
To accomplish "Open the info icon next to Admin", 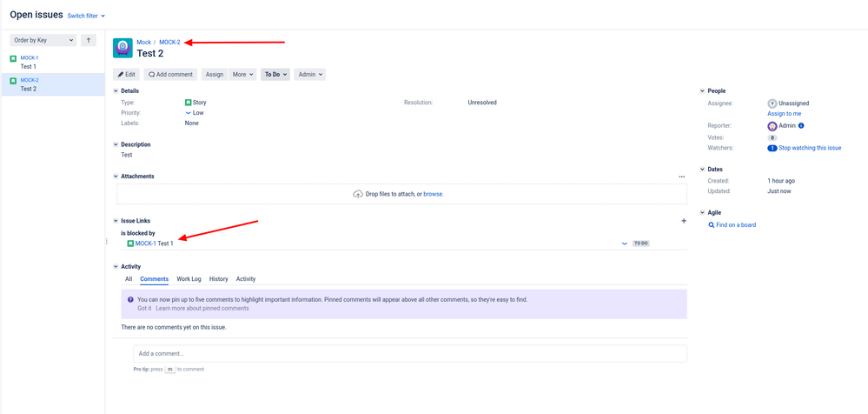I will pos(801,126).
